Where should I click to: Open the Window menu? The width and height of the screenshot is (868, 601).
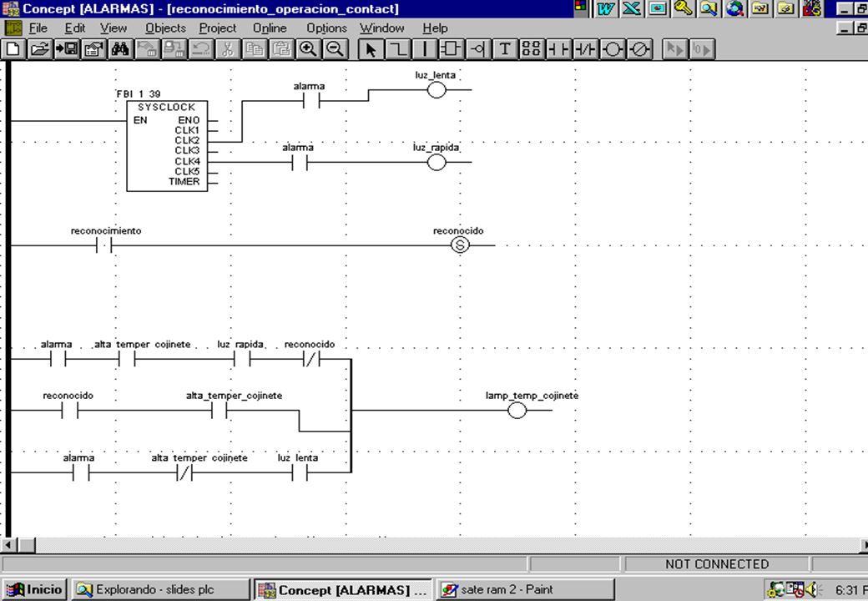pos(382,28)
